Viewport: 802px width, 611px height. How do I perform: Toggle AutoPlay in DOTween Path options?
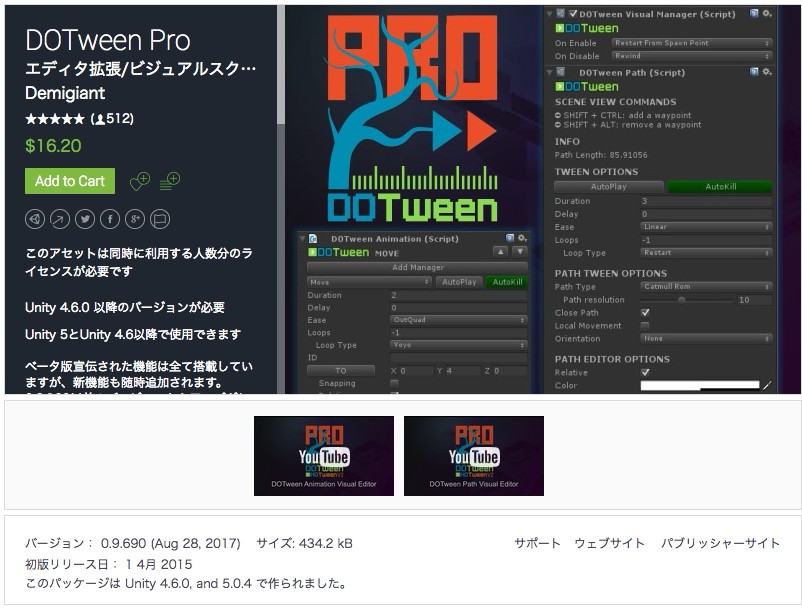pyautogui.click(x=609, y=187)
